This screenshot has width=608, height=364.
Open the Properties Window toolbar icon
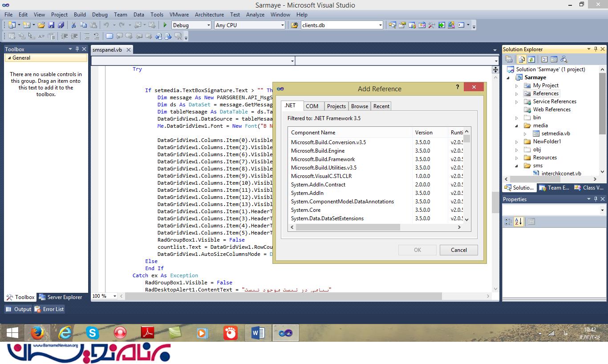402,25
